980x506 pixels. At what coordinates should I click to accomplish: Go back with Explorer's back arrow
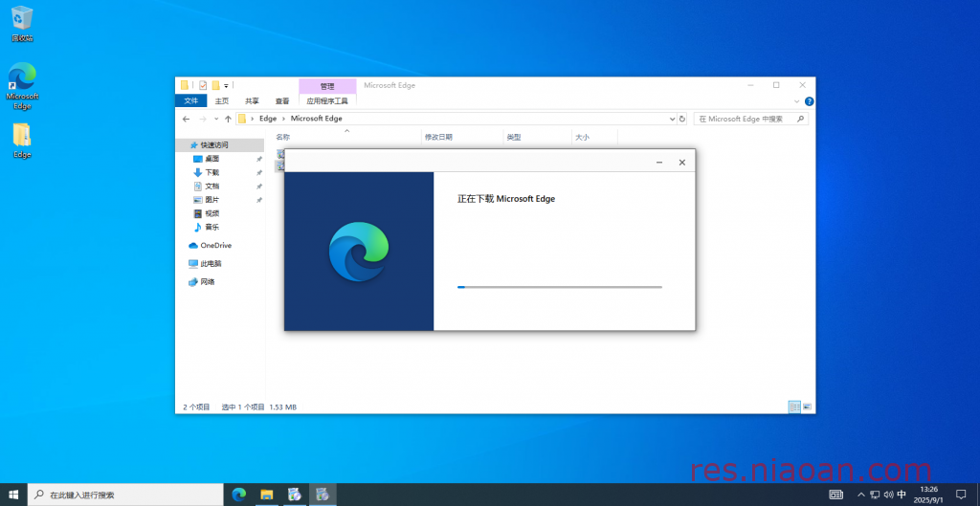[186, 119]
